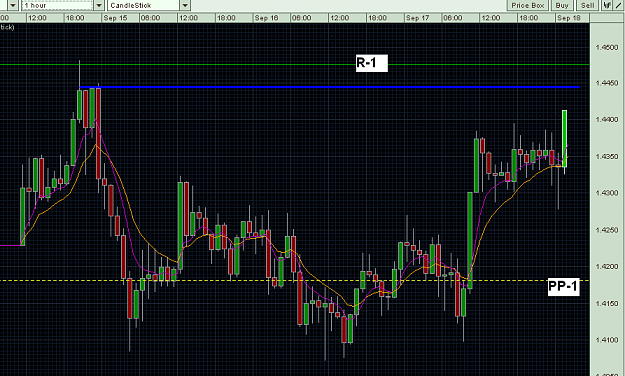Click the 1.4400 price axis label

tap(607, 119)
